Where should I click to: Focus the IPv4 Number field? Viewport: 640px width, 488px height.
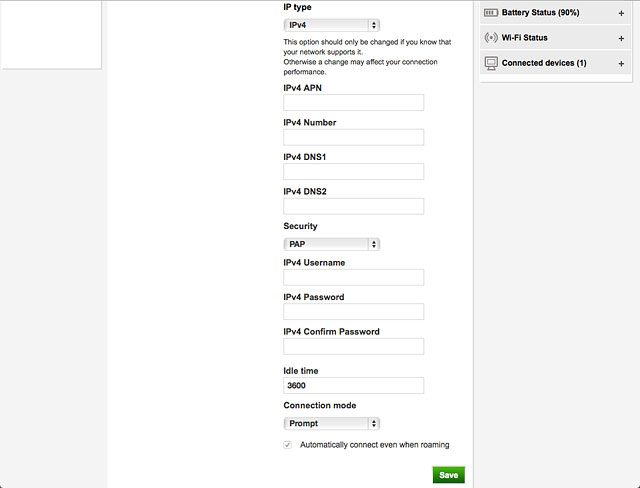coord(353,138)
